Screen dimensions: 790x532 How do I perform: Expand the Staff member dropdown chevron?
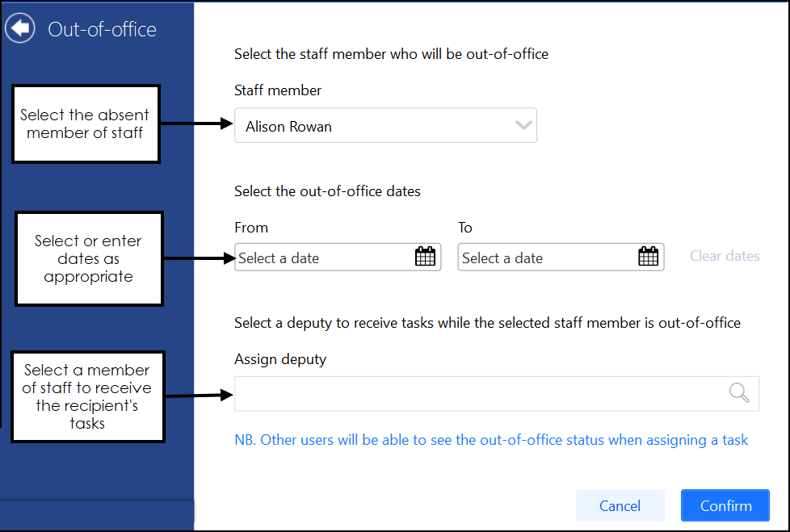point(523,126)
